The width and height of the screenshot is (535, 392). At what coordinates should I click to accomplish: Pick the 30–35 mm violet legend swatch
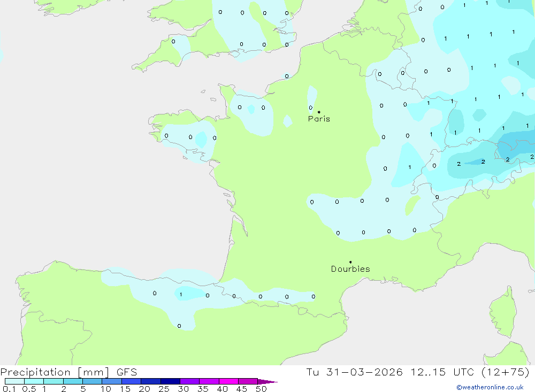pos(189,381)
